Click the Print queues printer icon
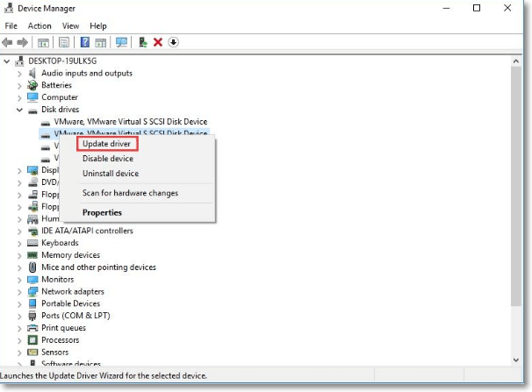 (x=32, y=328)
